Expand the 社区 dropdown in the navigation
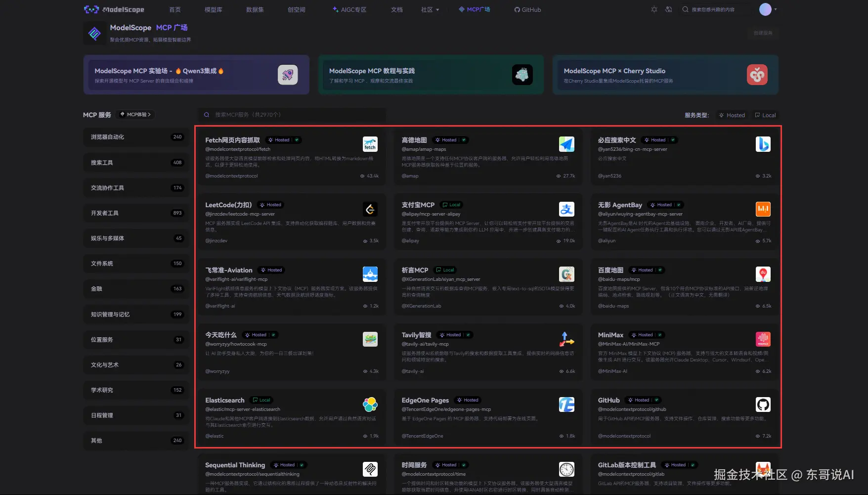Viewport: 868px width, 495px height. (x=430, y=9)
